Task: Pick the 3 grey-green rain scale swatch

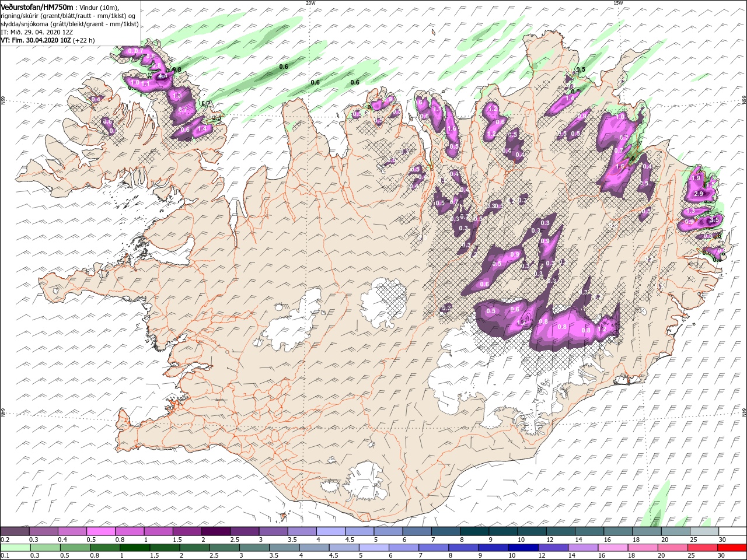Action: click(254, 548)
